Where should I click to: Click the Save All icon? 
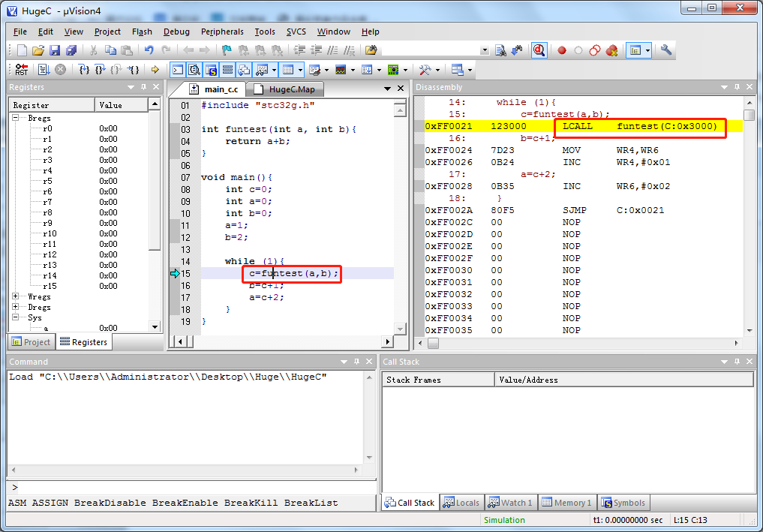click(x=71, y=50)
